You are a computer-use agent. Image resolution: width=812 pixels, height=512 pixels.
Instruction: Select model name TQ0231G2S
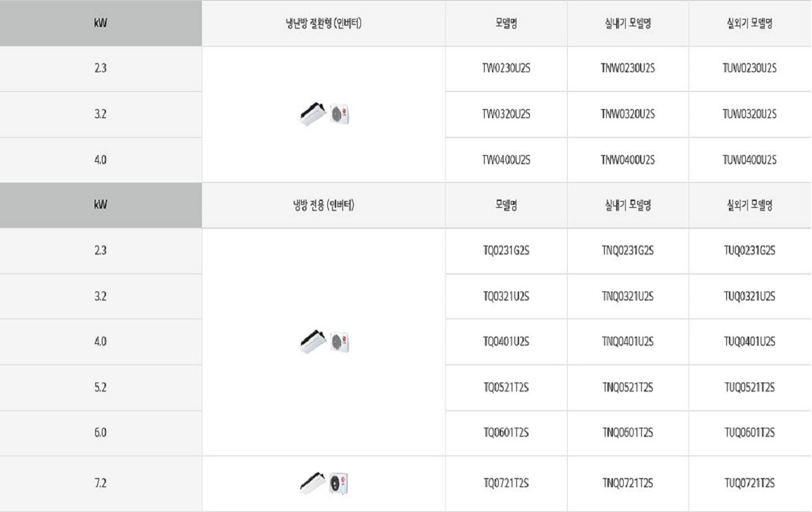[x=506, y=251]
